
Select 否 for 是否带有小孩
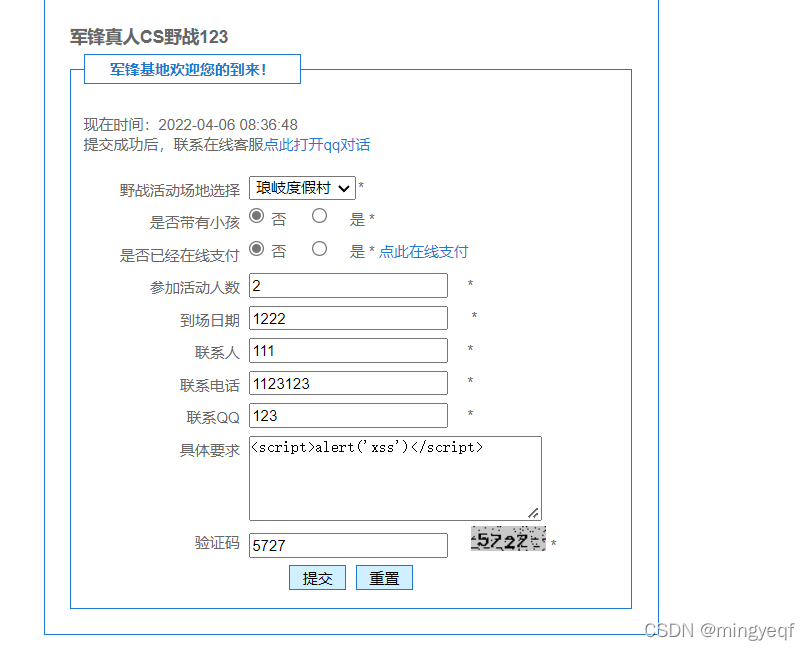point(257,216)
